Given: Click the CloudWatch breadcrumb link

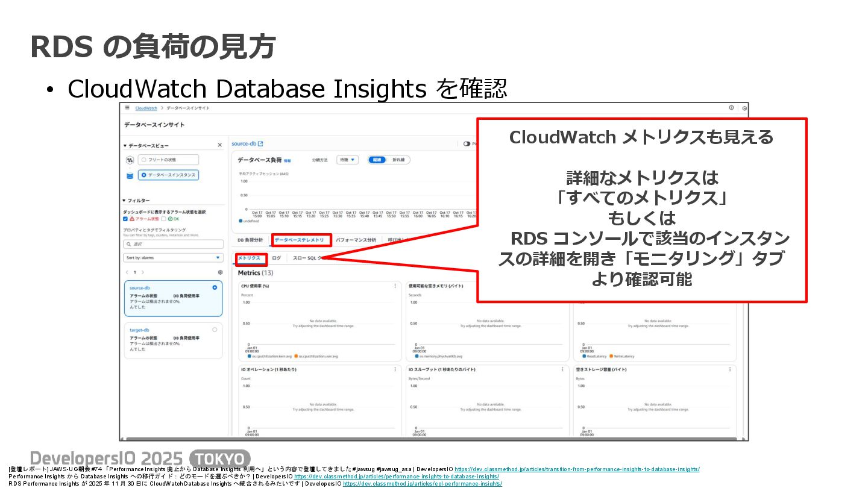Looking at the screenshot, I should click(x=146, y=108).
